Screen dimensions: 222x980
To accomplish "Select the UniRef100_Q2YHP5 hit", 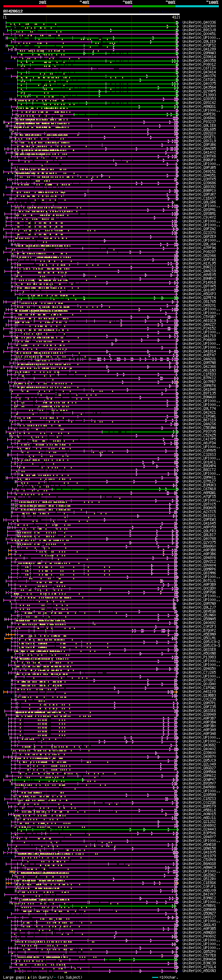I will [199, 91].
